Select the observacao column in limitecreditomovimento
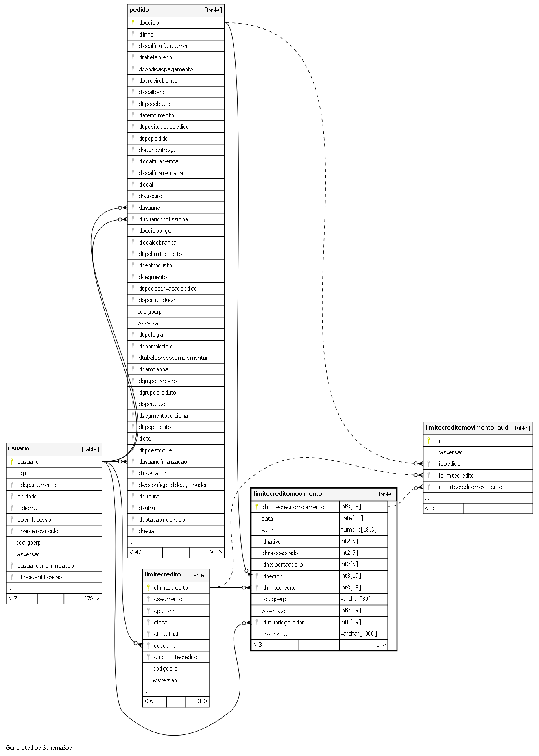 (295, 634)
